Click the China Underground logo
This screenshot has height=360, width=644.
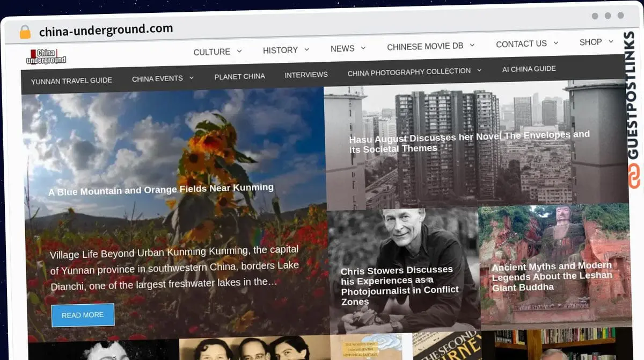click(46, 56)
